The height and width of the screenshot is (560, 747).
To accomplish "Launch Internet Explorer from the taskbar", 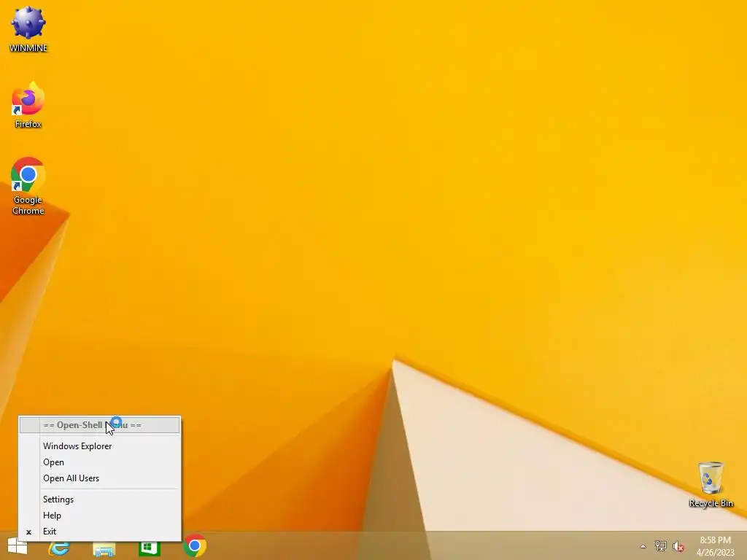I will coord(59,548).
